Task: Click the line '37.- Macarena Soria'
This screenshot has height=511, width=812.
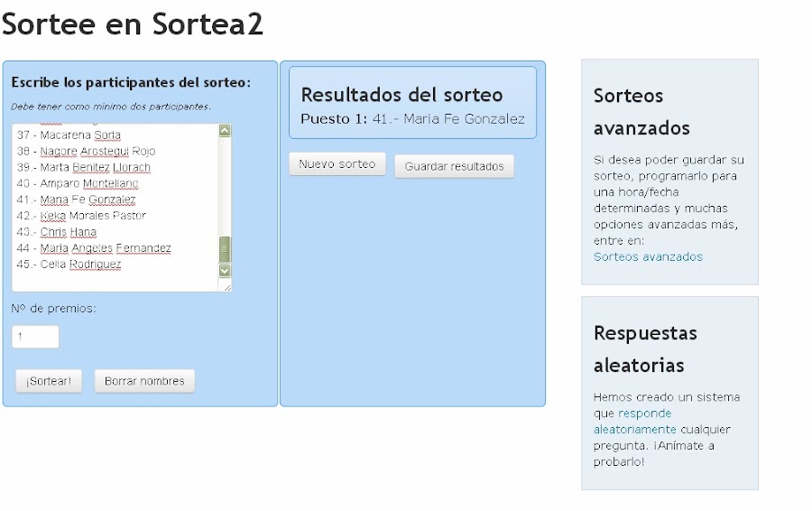Action: coord(69,135)
